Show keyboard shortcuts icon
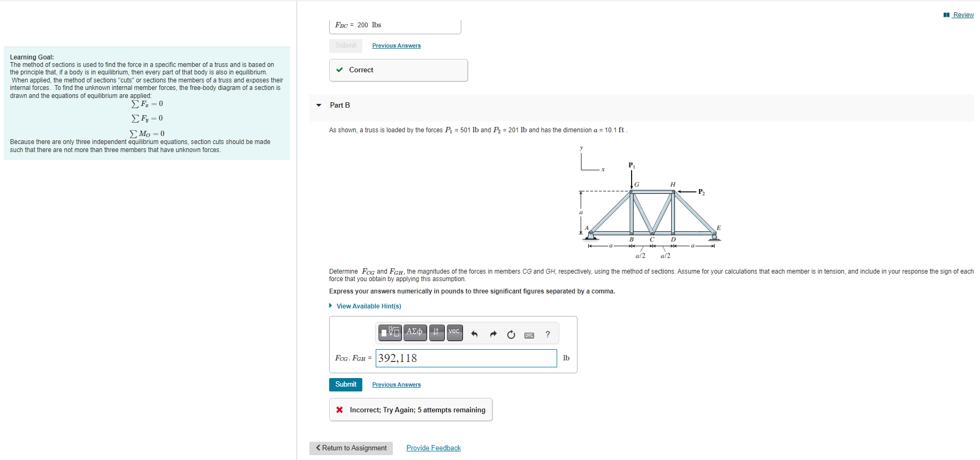The width and height of the screenshot is (980, 460). point(529,335)
